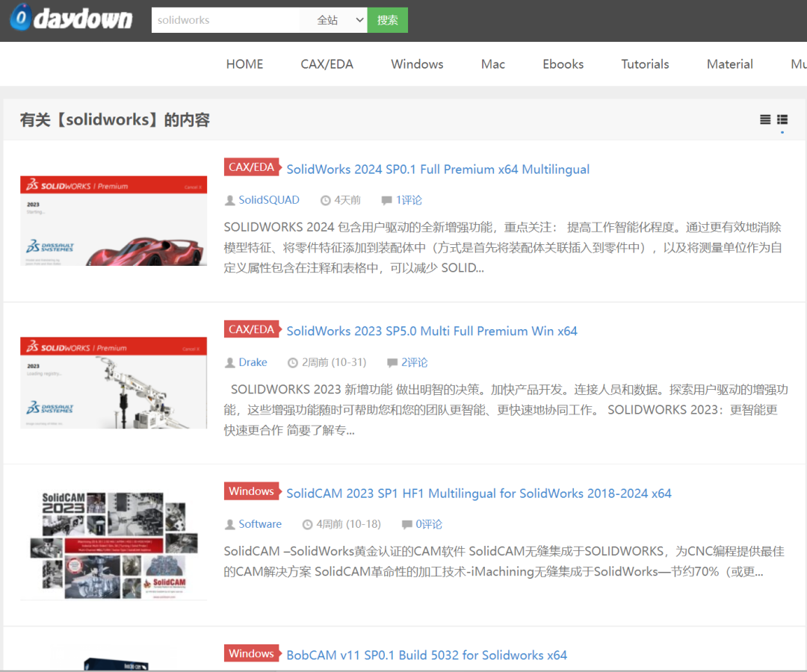
Task: Switch to detailed list view icon
Action: pyautogui.click(x=782, y=119)
